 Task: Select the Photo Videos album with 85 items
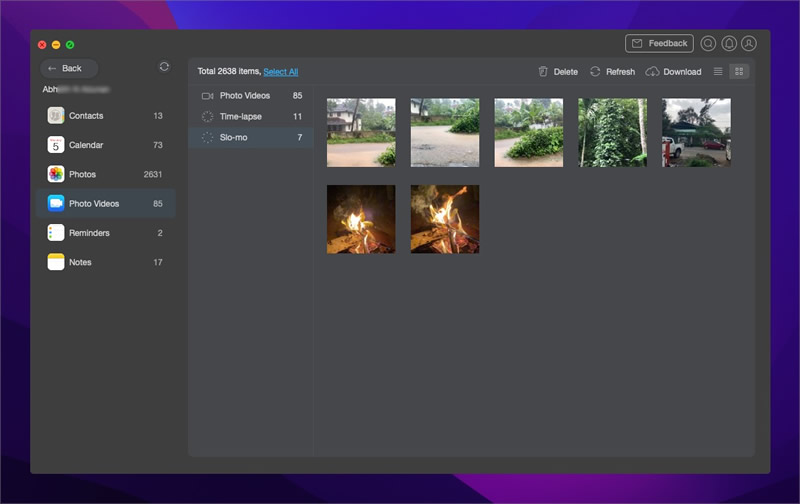coord(251,95)
